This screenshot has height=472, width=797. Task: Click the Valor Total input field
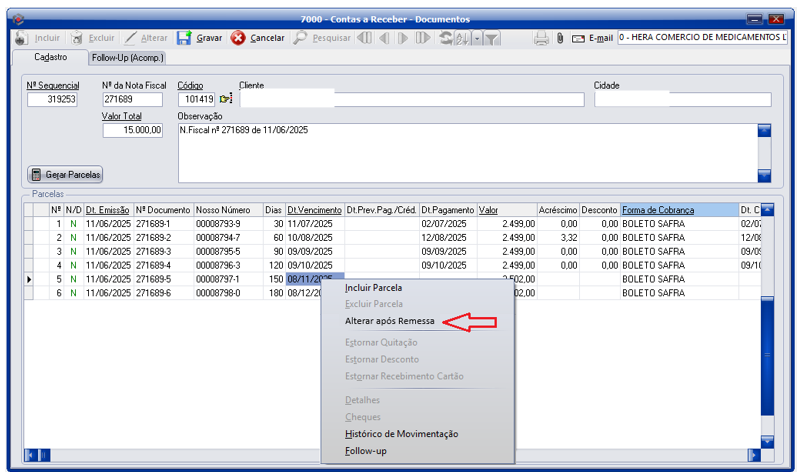coord(132,130)
